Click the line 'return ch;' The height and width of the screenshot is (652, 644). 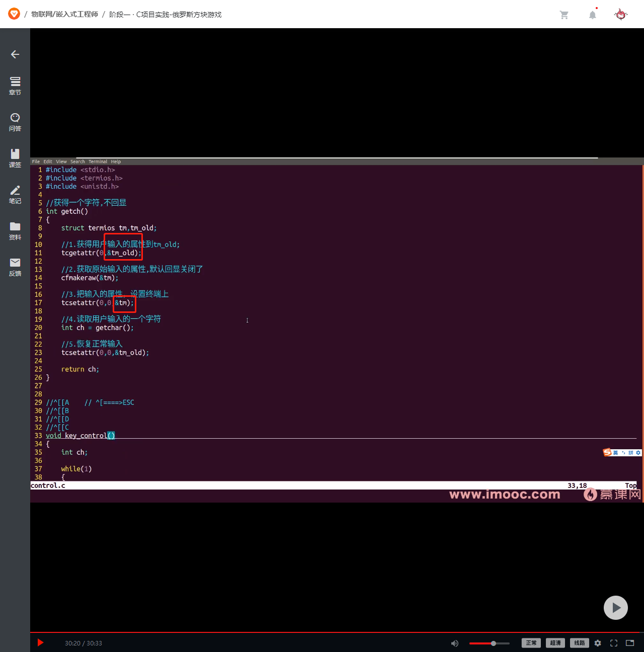80,369
